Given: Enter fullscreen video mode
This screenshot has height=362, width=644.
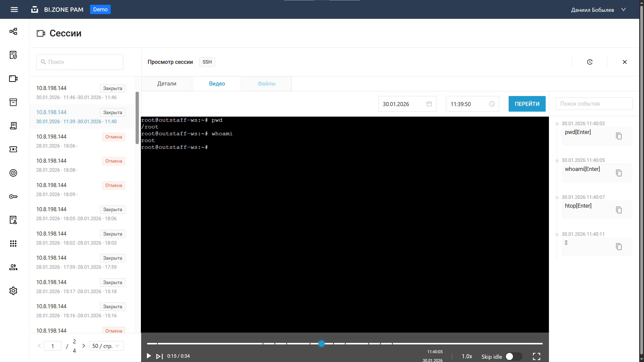Looking at the screenshot, I should click(536, 356).
